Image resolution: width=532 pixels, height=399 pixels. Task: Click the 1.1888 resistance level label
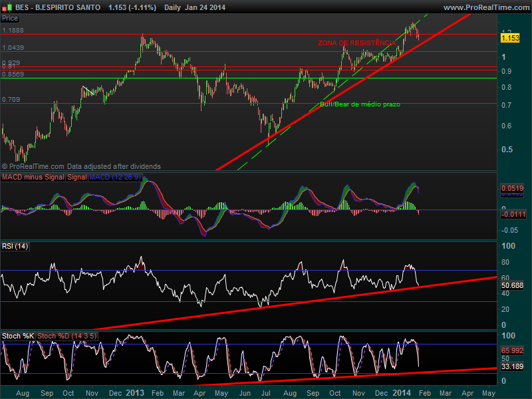pyautogui.click(x=13, y=30)
